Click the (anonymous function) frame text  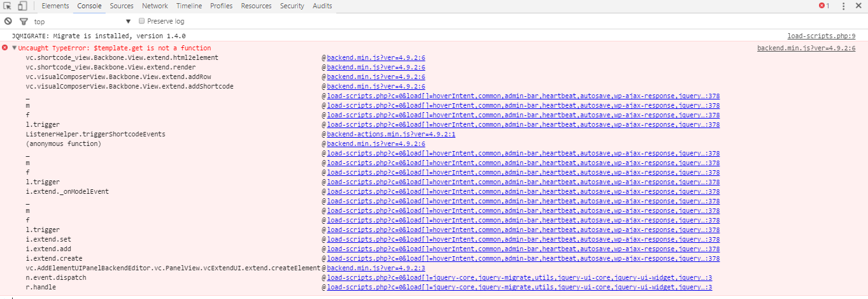pyautogui.click(x=64, y=143)
